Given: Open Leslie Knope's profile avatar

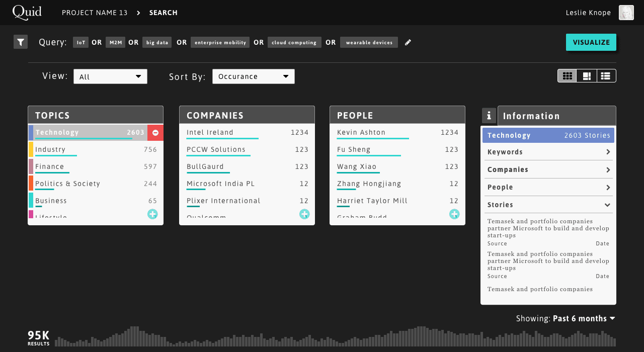Looking at the screenshot, I should pyautogui.click(x=626, y=13).
